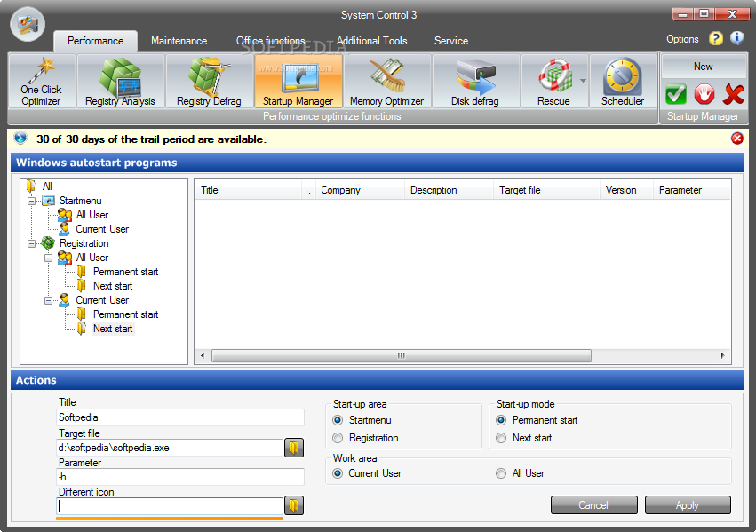The width and height of the screenshot is (756, 532).
Task: Select the Startup Manager tool
Action: coord(298,81)
